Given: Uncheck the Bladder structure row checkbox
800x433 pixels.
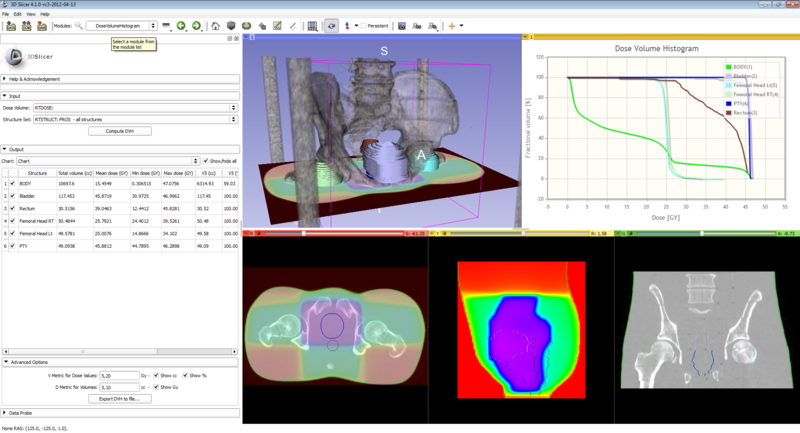Looking at the screenshot, I should [13, 196].
